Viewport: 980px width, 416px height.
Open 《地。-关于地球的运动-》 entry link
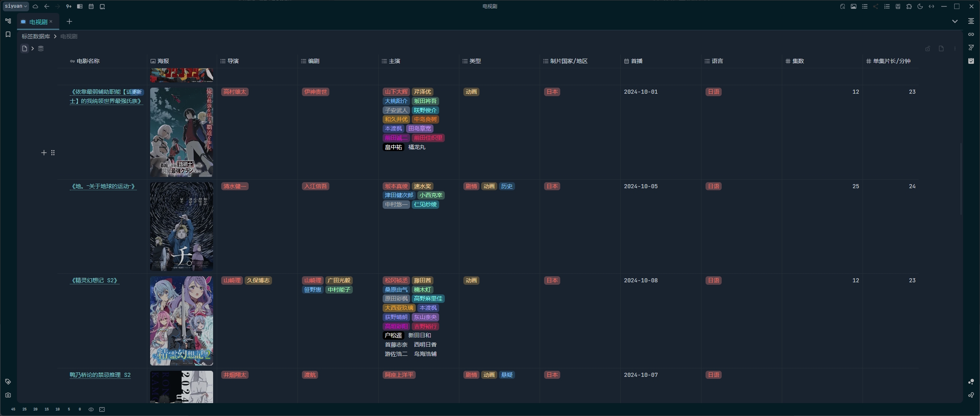pos(103,186)
